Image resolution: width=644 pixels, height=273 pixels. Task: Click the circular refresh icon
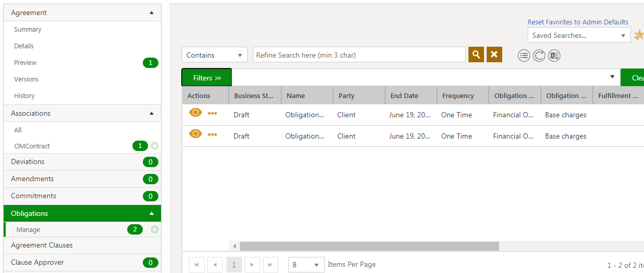pyautogui.click(x=539, y=56)
